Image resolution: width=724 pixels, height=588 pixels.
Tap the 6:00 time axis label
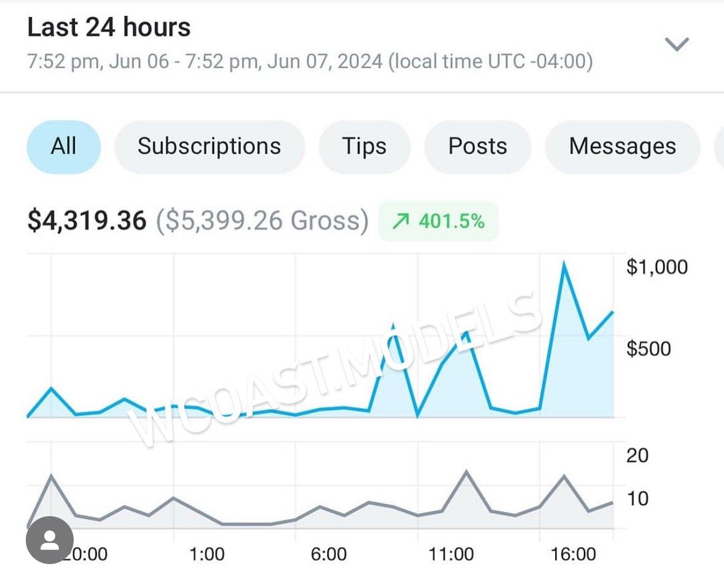pos(329,555)
